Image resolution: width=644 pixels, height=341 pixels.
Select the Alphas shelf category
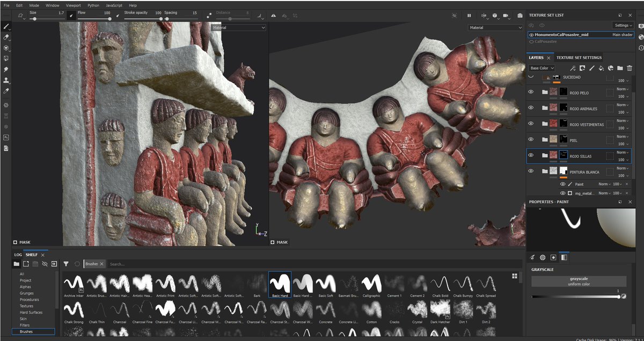(25, 287)
